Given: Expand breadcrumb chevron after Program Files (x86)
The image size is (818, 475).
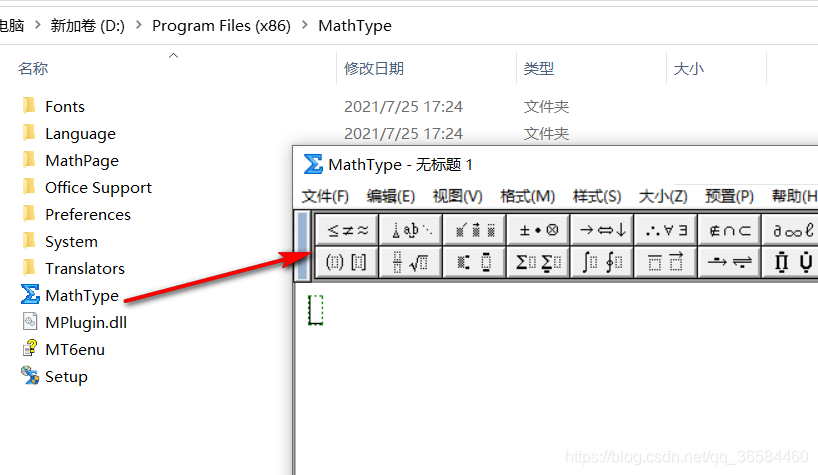Looking at the screenshot, I should [x=305, y=25].
